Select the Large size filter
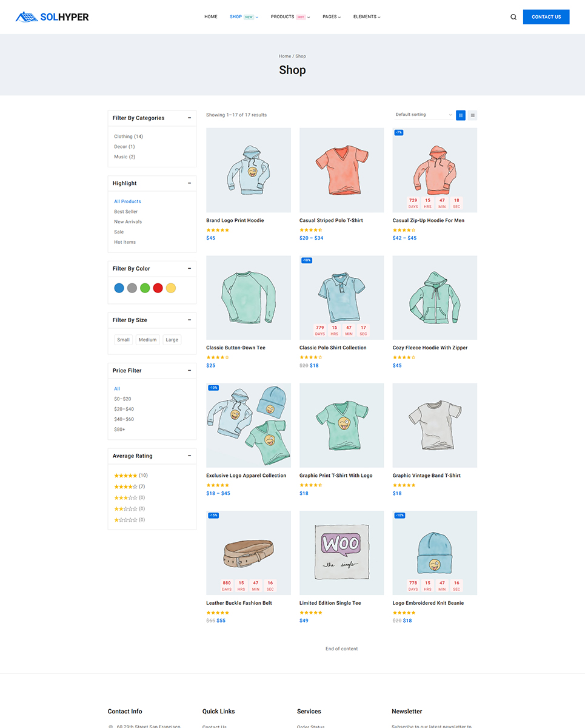The height and width of the screenshot is (728, 585). (172, 340)
